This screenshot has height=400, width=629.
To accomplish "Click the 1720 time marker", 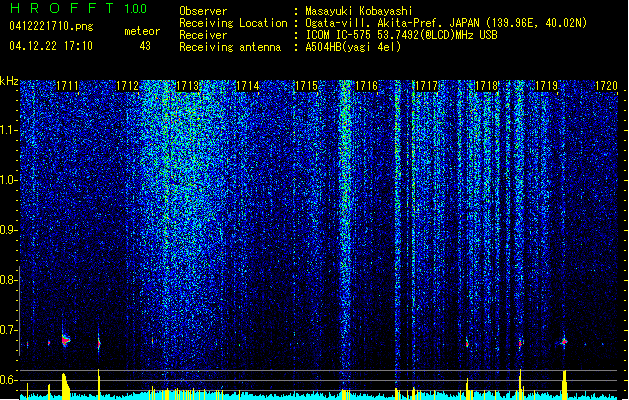I will (606, 86).
